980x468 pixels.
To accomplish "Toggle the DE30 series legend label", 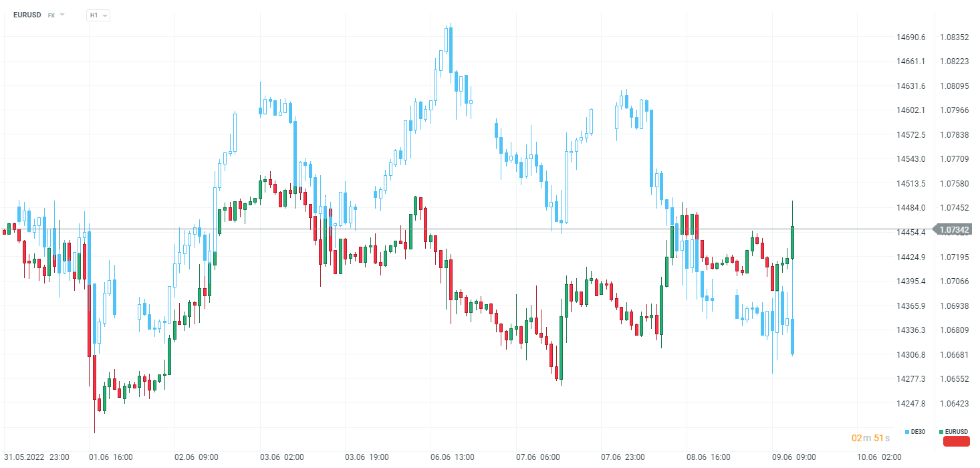I will coord(917,432).
